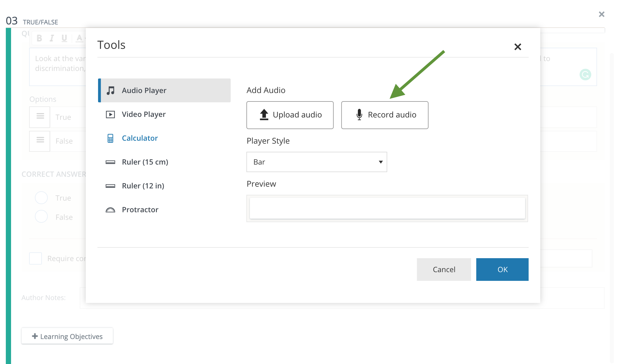Click the Learning Objectives button
Screen dimensions: 618x364
[x=67, y=336]
